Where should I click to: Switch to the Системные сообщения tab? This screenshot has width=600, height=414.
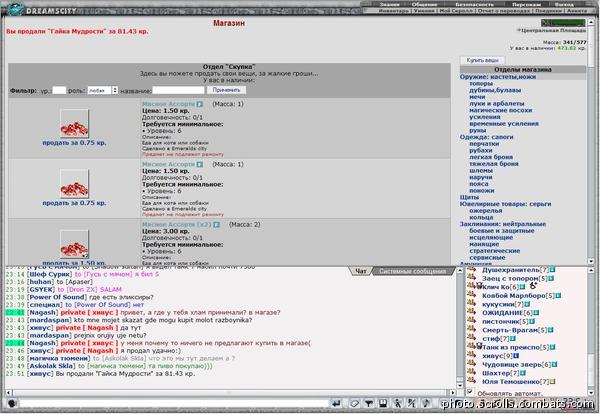[x=412, y=271]
